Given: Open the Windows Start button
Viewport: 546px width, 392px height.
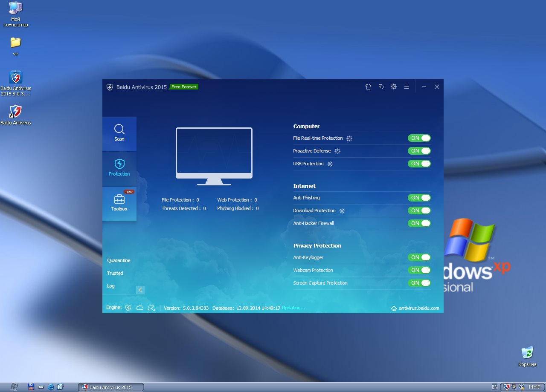Looking at the screenshot, I should [x=14, y=387].
